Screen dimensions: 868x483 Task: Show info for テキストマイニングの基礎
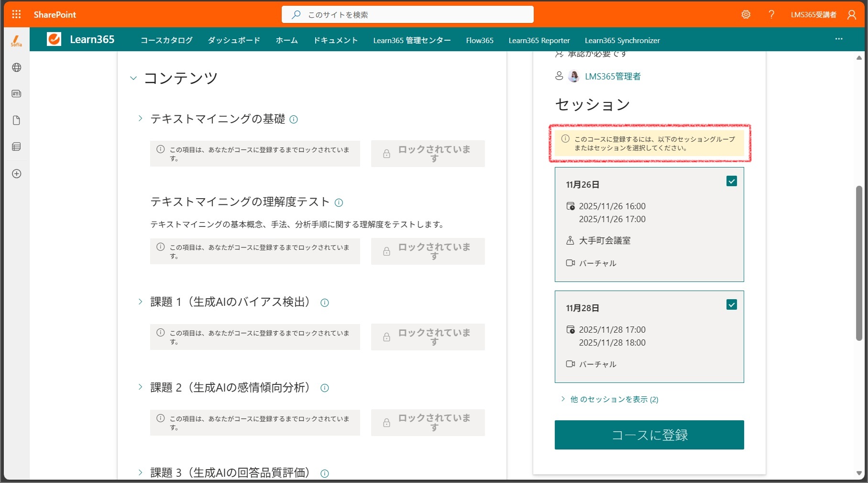(x=294, y=120)
